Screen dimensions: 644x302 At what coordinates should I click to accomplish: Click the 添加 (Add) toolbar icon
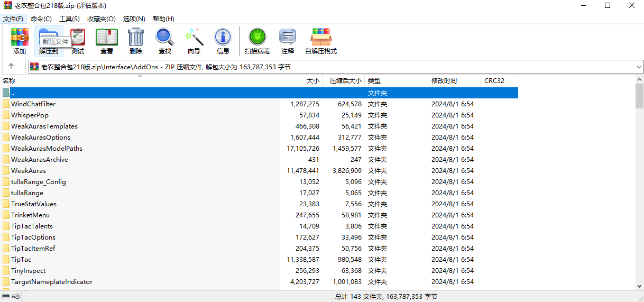tap(20, 38)
